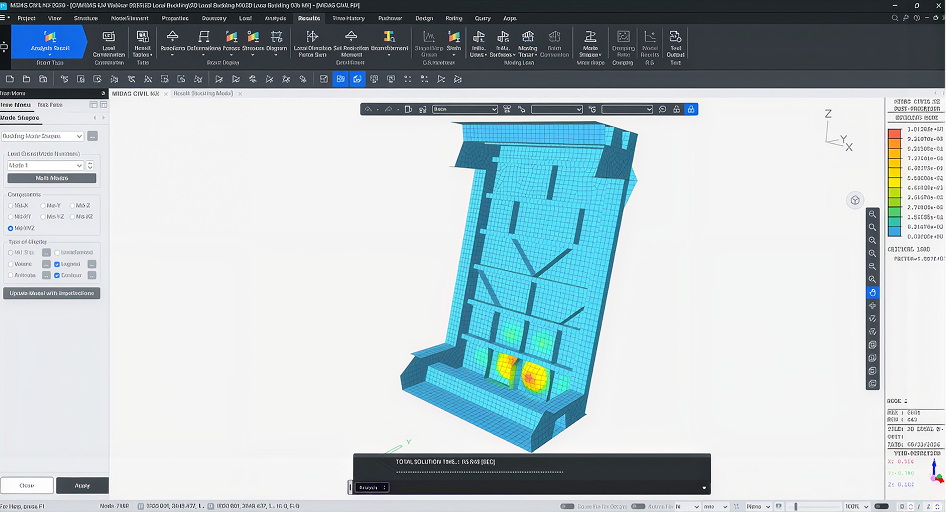Viewport: 946px width, 512px height.
Task: Switch to MIDAS CIVIL NX document tab
Action: 135,93
